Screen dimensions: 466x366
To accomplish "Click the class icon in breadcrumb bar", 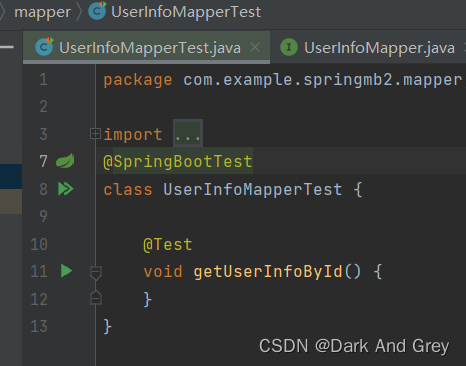I will 97,11.
